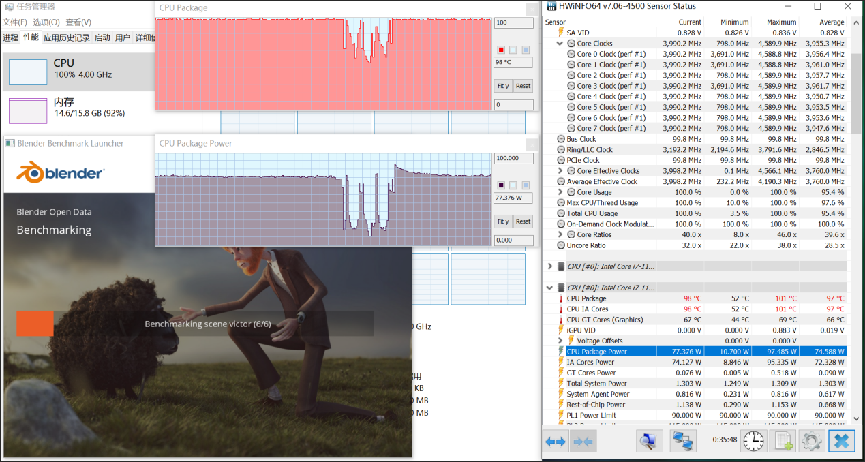Click the shrink layout arrows icon in HWiNFO
This screenshot has width=865, height=462.
tap(583, 441)
